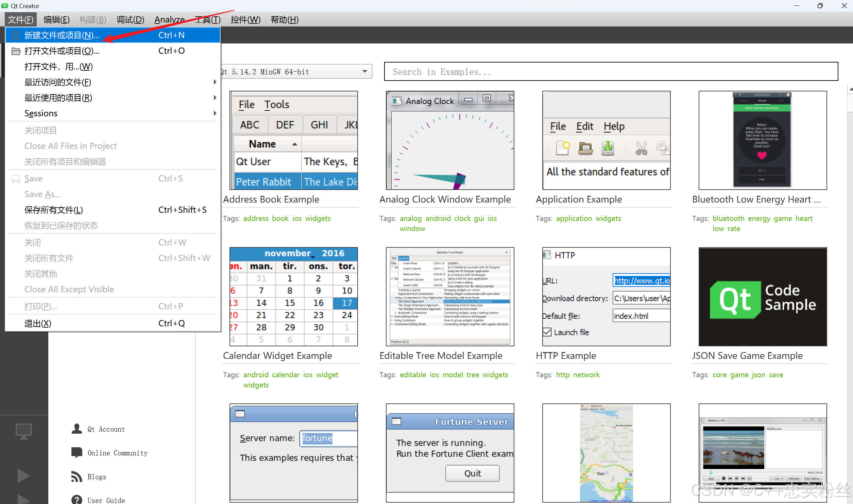Open the HTTP Example thumbnail
The image size is (853, 504).
(607, 297)
